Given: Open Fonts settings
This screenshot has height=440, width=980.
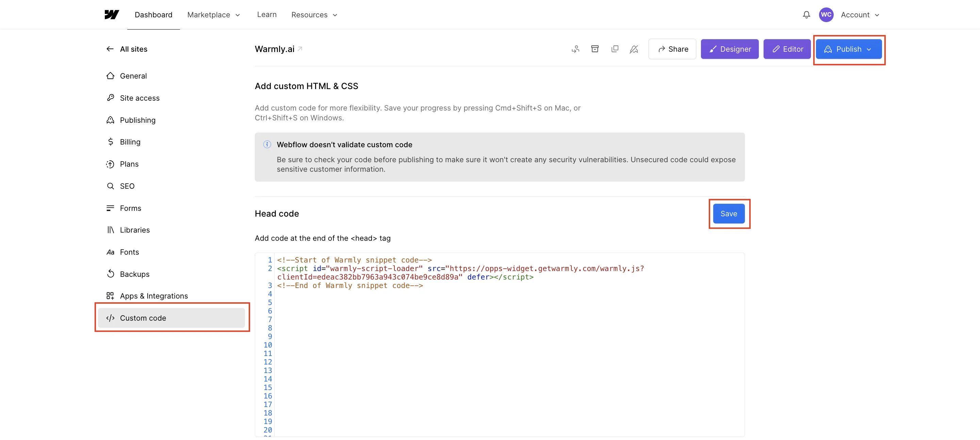Looking at the screenshot, I should pos(171,252).
